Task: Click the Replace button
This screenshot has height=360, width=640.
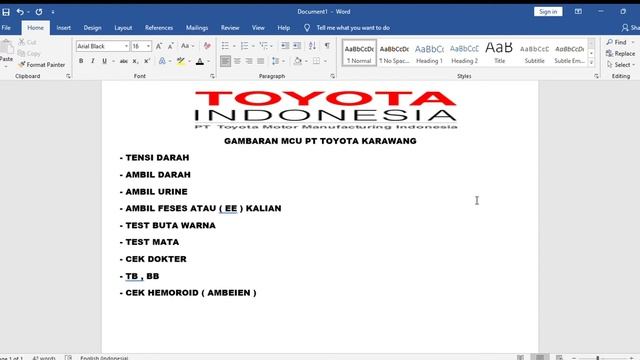Action: click(620, 53)
